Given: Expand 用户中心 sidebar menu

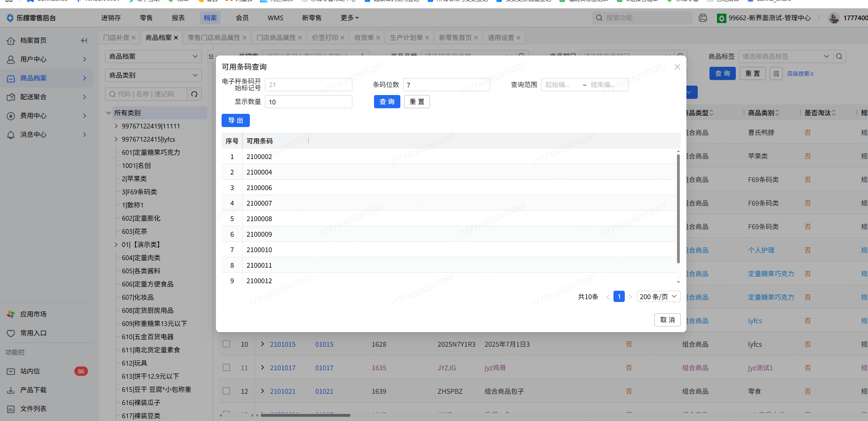Looking at the screenshot, I should pyautogui.click(x=47, y=59).
